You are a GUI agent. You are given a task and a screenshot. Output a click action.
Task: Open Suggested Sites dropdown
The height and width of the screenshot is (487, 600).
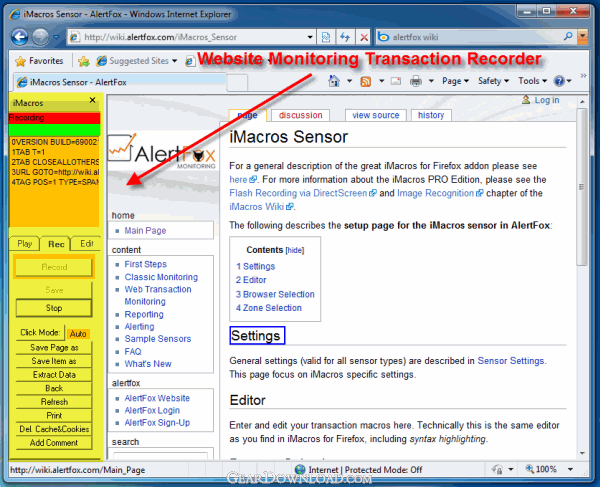(137, 61)
